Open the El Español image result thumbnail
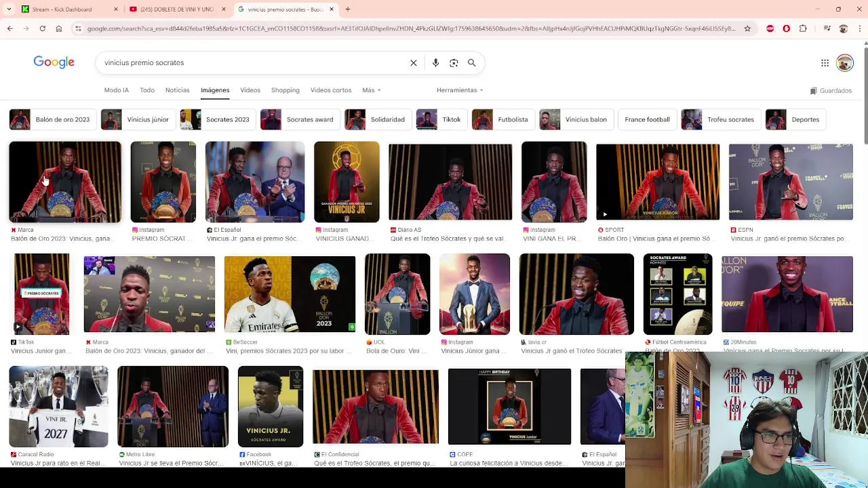The height and width of the screenshot is (488, 868). pos(255,182)
